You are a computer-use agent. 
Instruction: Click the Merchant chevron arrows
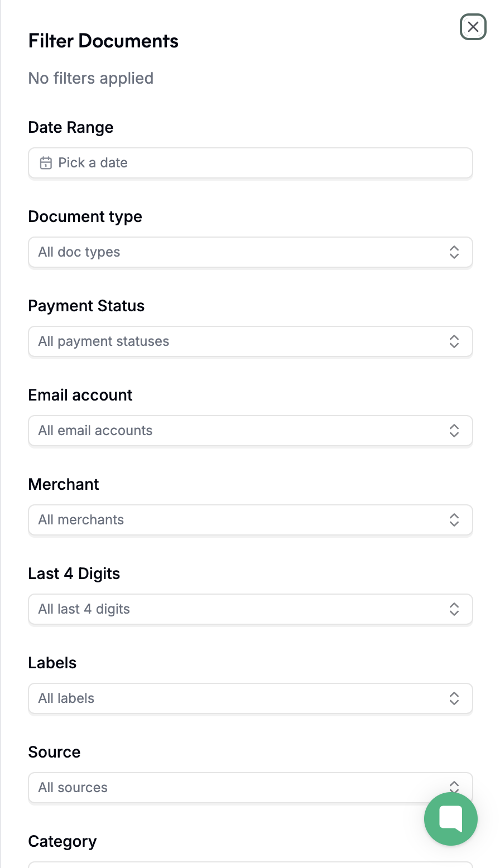[x=454, y=520]
